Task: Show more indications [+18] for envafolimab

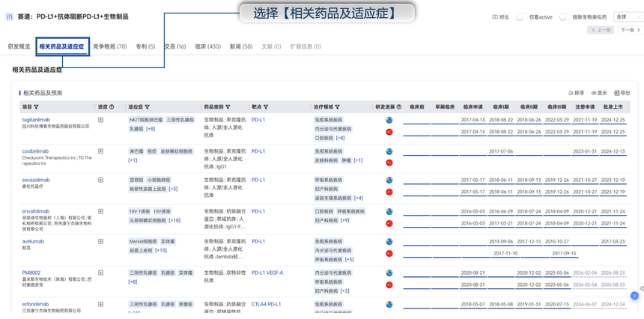Action: click(174, 220)
